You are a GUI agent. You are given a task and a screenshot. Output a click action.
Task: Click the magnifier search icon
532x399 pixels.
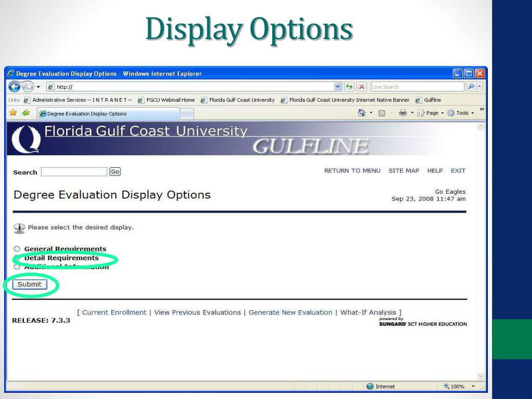point(471,87)
